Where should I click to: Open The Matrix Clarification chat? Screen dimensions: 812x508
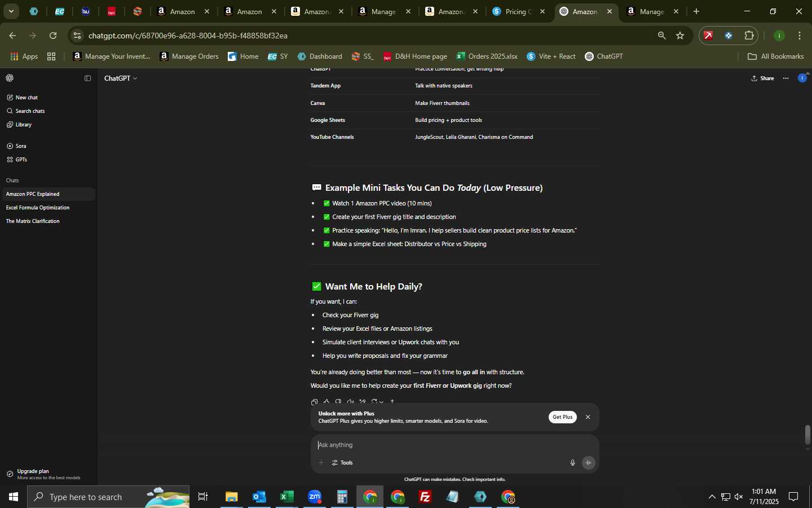coord(48,221)
